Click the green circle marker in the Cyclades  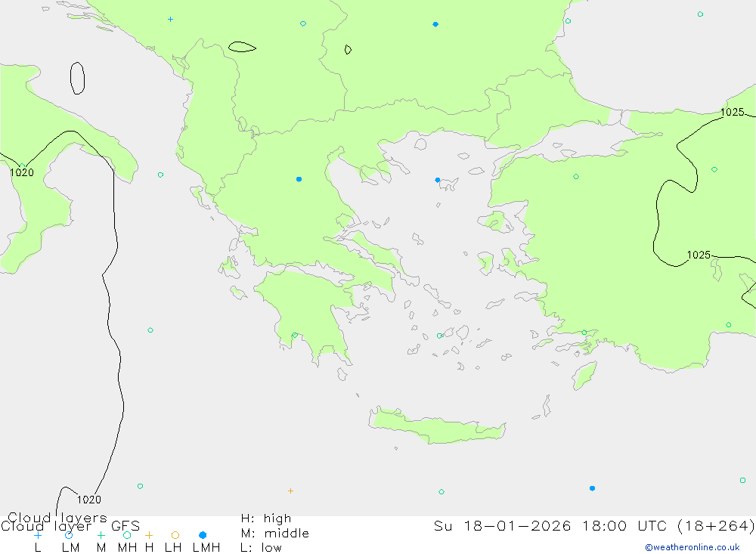tap(439, 336)
